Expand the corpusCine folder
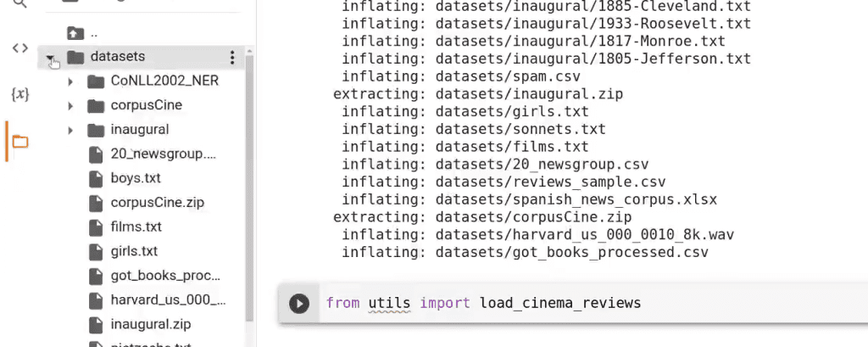Image resolution: width=868 pixels, height=347 pixels. pos(70,106)
